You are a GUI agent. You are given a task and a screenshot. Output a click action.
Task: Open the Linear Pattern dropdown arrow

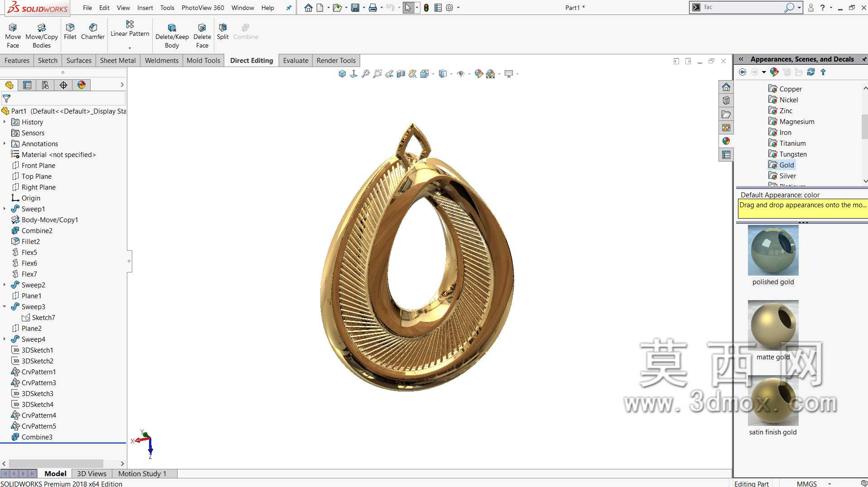[130, 48]
